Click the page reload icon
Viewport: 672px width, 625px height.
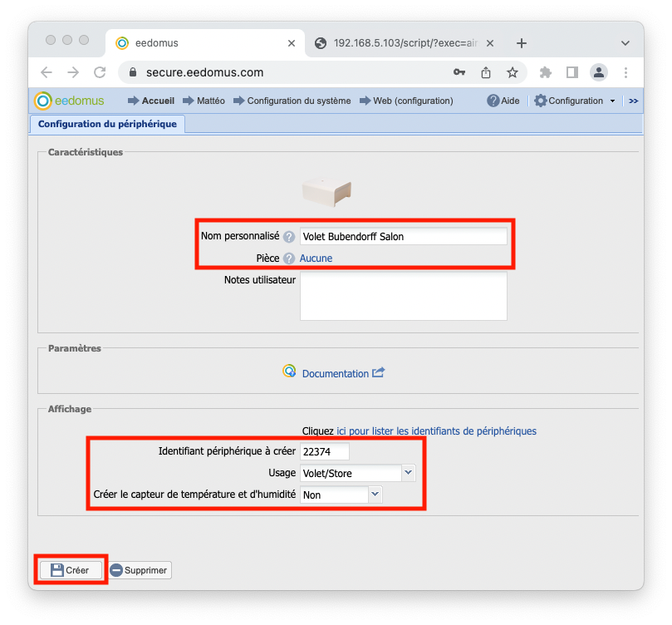(x=100, y=72)
